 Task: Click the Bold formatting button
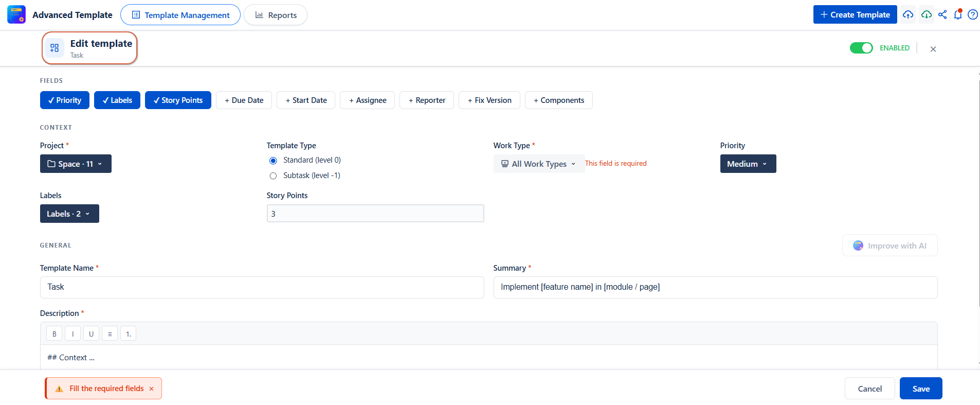click(x=55, y=333)
